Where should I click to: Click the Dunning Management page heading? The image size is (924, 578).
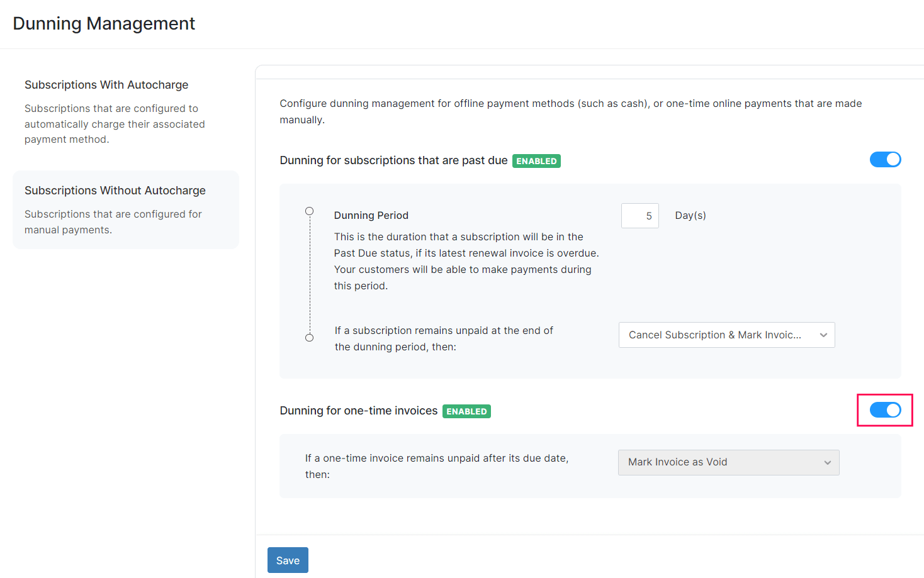click(104, 23)
